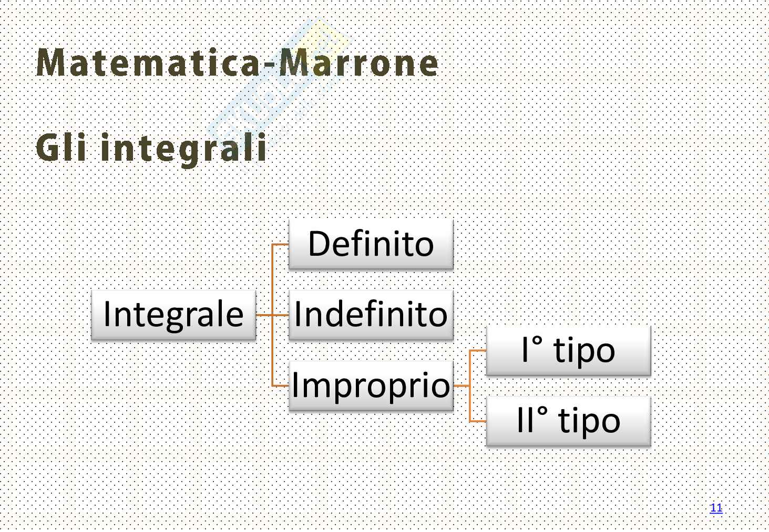769x532 pixels.
Task: Open the page number 11 link
Action: 716,507
